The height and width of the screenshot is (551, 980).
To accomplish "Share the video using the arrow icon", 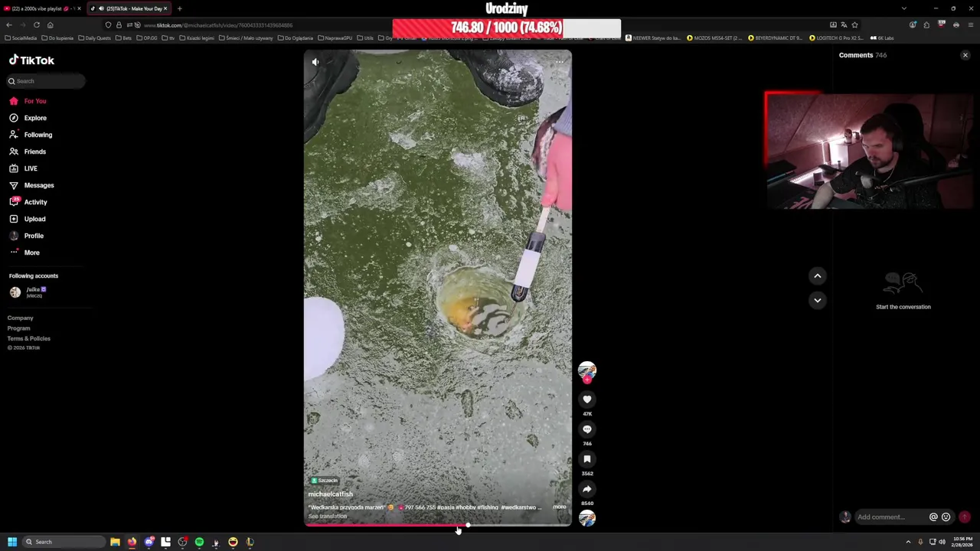I will [x=587, y=488].
